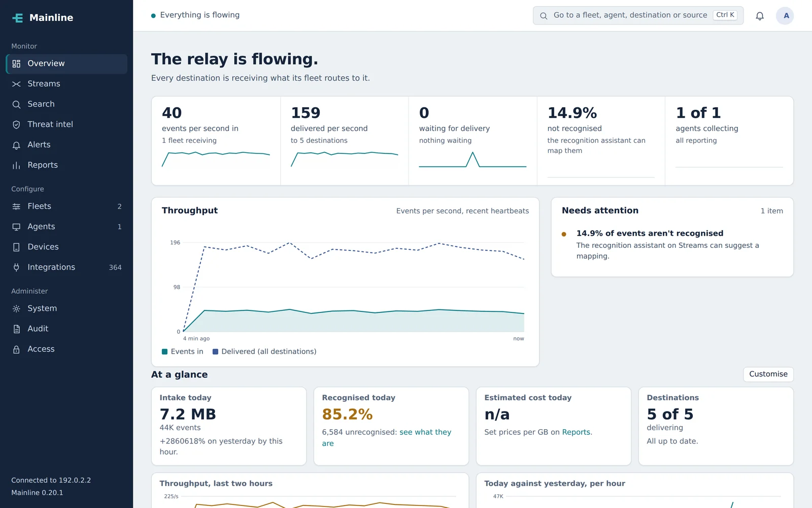Open the 40 events per second card

tap(216, 141)
